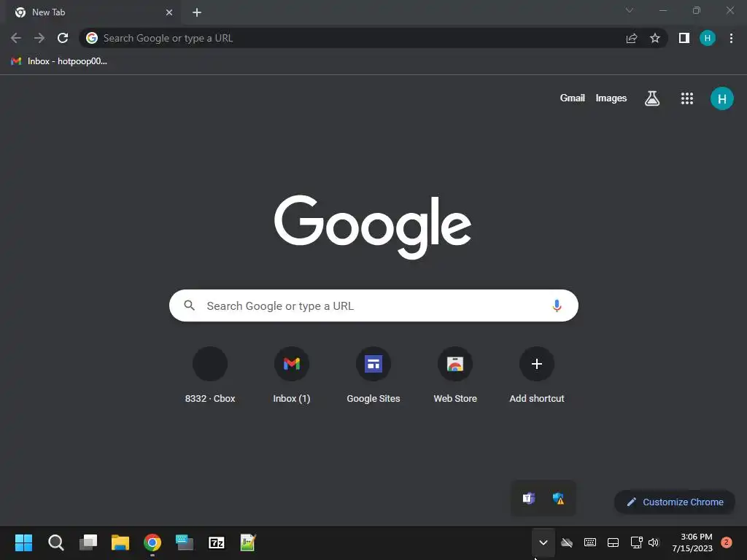The height and width of the screenshot is (560, 747).
Task: Click the OneDrive cloud tray icon
Action: [566, 542]
